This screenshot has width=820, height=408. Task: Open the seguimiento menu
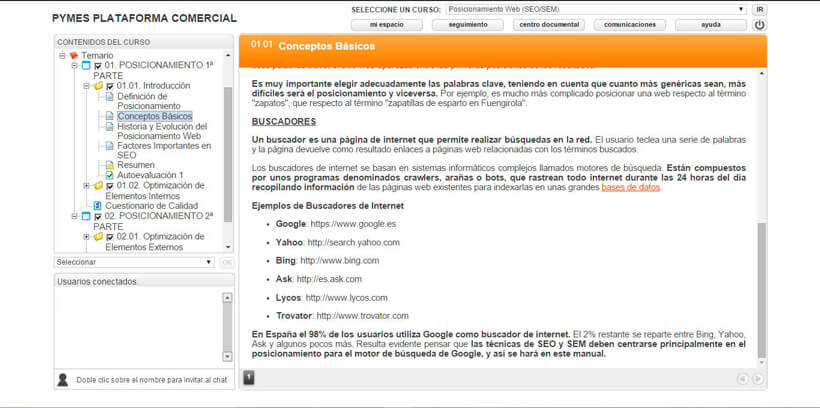pos(468,25)
